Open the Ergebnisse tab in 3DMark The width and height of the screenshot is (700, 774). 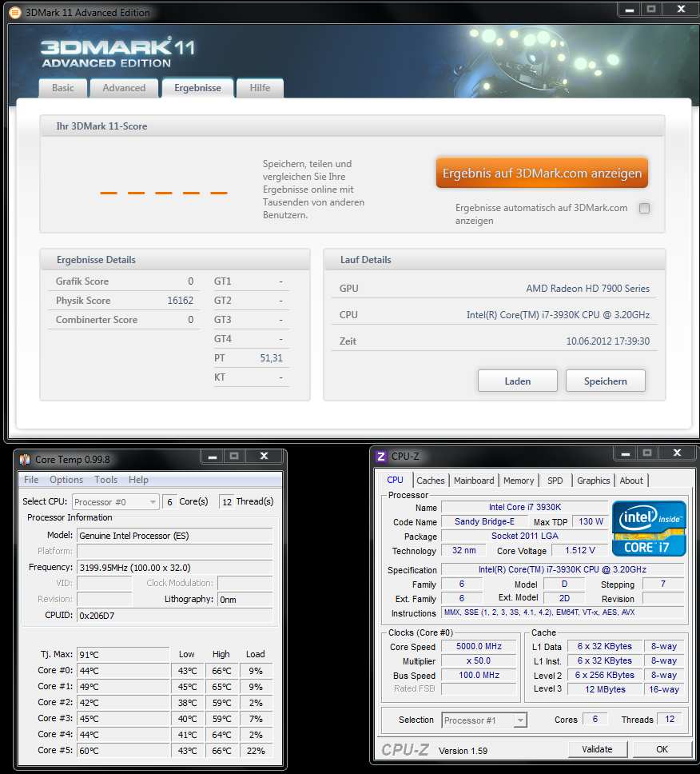pos(197,88)
